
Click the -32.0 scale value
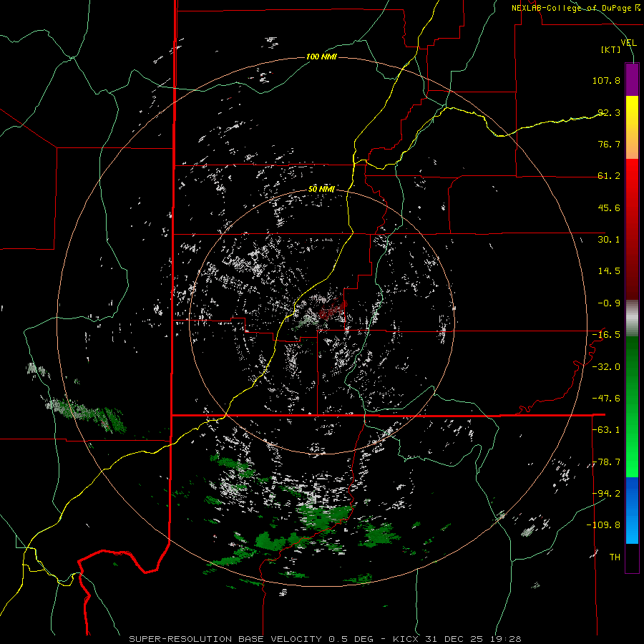[x=606, y=367]
